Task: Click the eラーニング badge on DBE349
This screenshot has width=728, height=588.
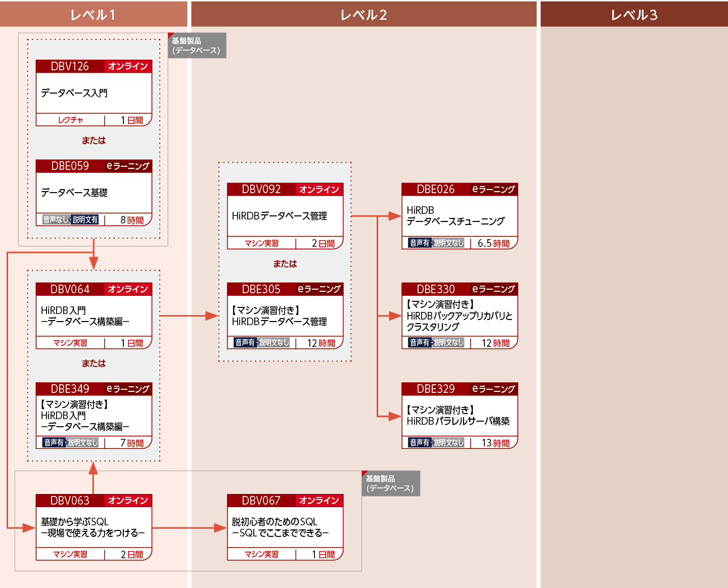Action: [128, 389]
